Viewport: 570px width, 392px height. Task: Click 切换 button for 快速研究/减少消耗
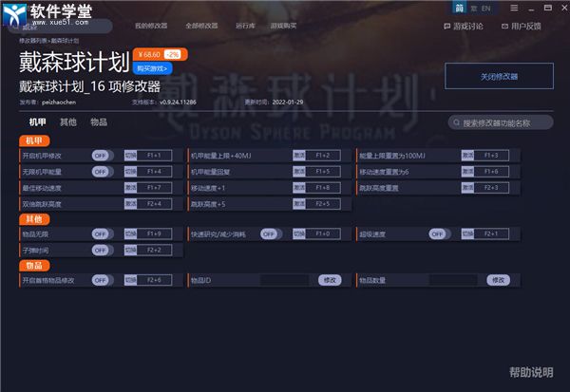click(x=299, y=233)
